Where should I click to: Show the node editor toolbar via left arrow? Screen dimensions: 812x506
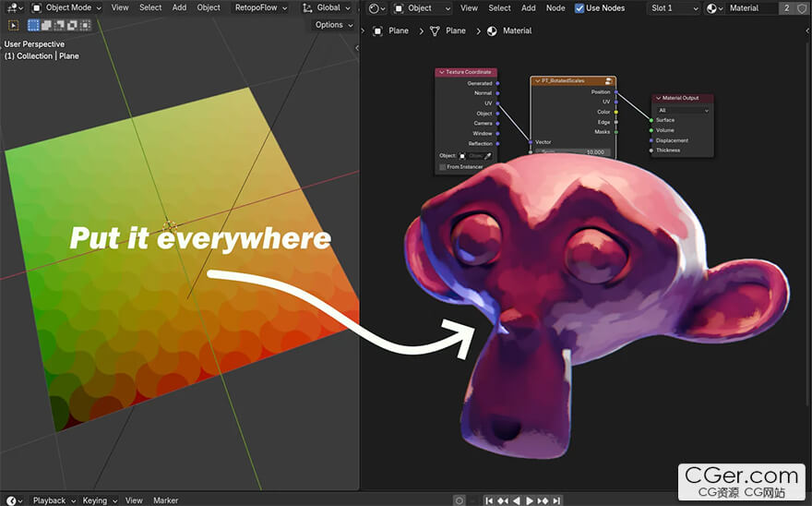[x=363, y=31]
